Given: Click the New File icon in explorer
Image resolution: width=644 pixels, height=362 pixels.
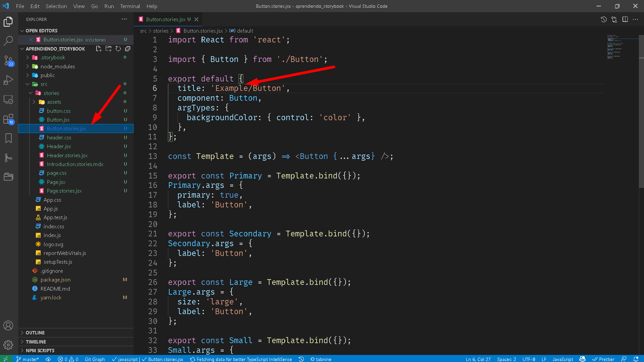Looking at the screenshot, I should point(99,49).
